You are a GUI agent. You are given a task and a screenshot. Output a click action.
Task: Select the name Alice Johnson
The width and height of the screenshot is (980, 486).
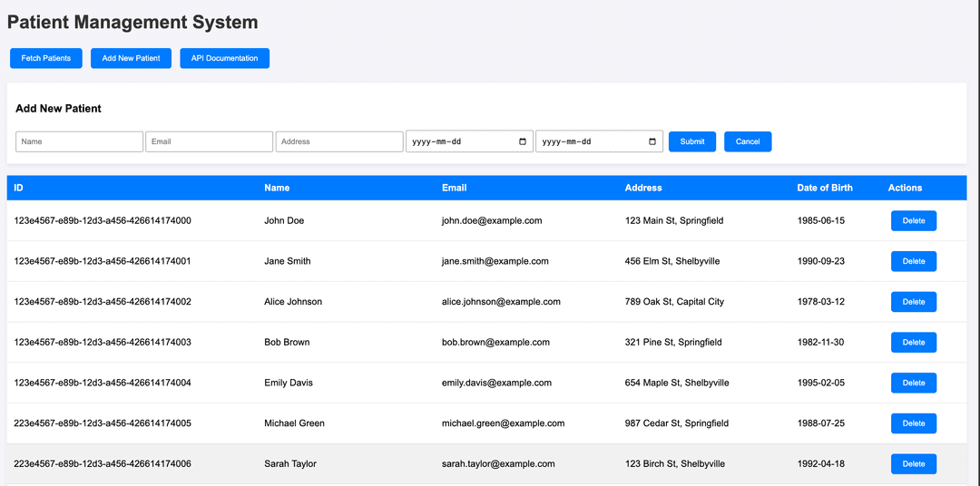coord(293,302)
